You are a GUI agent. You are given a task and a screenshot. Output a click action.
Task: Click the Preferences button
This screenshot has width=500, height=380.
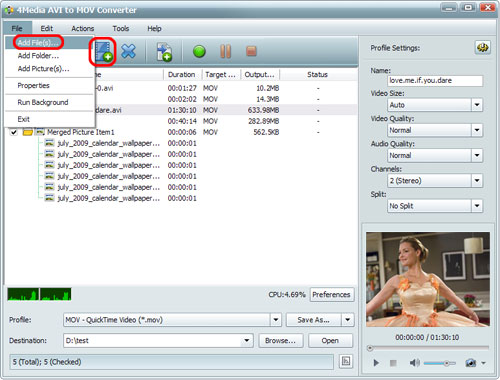[x=331, y=295]
